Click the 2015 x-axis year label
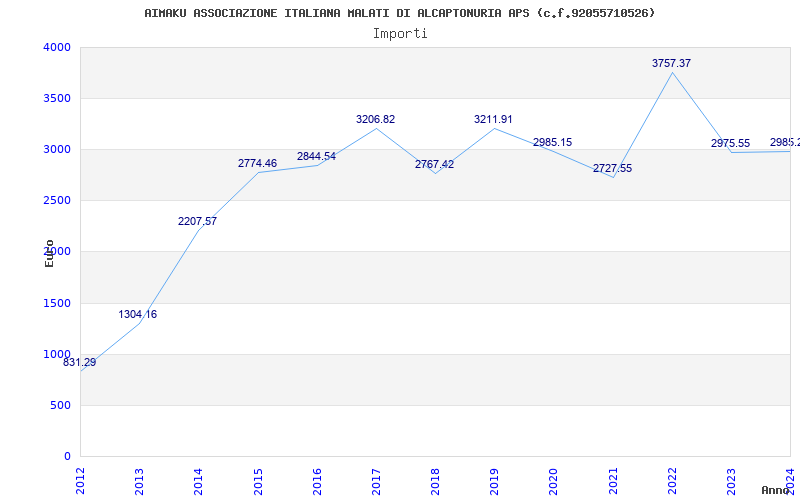This screenshot has width=800, height=500. [258, 481]
